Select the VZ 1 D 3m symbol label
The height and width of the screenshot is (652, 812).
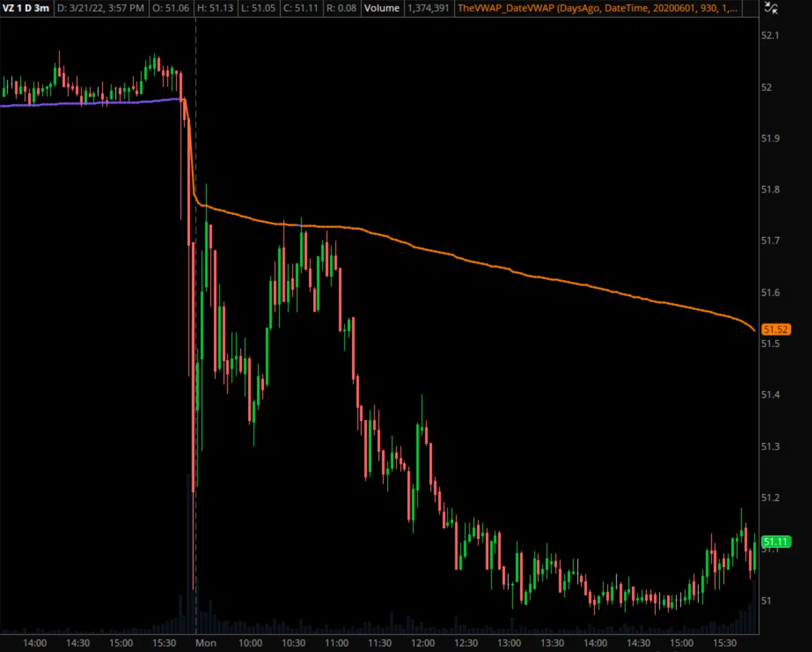pyautogui.click(x=26, y=8)
